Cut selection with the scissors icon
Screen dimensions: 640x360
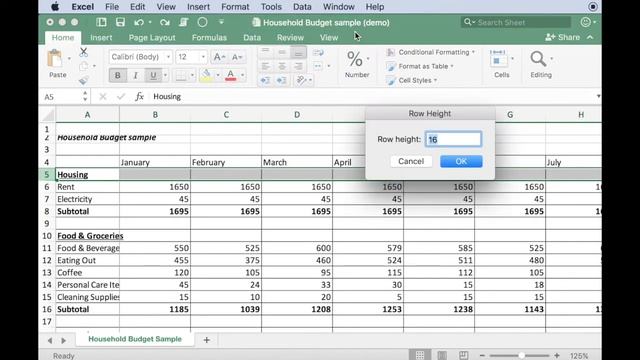84,52
